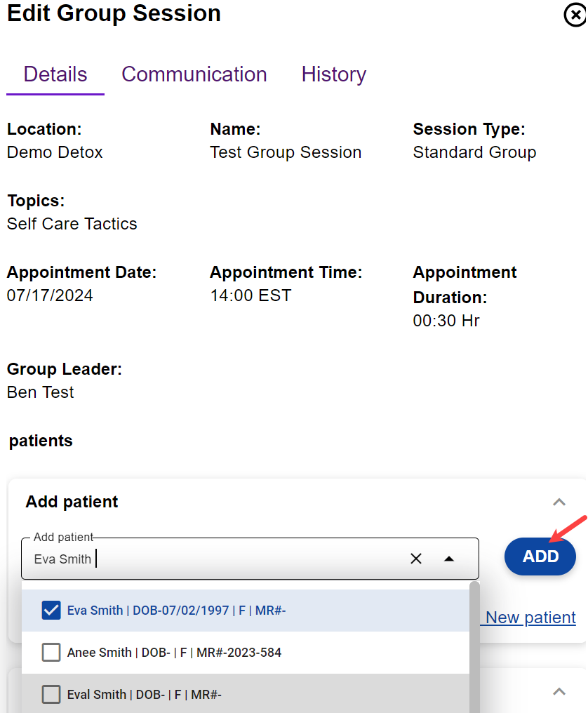Click the dropdown list scrollbar
The width and height of the screenshot is (588, 713).
point(474,646)
